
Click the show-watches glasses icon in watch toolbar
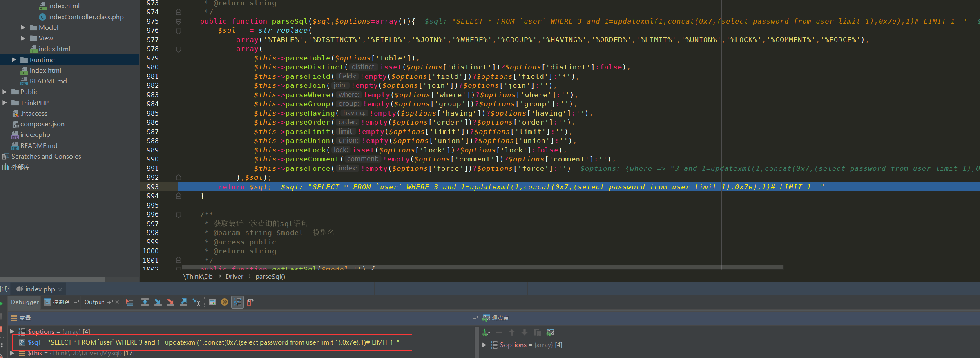551,333
